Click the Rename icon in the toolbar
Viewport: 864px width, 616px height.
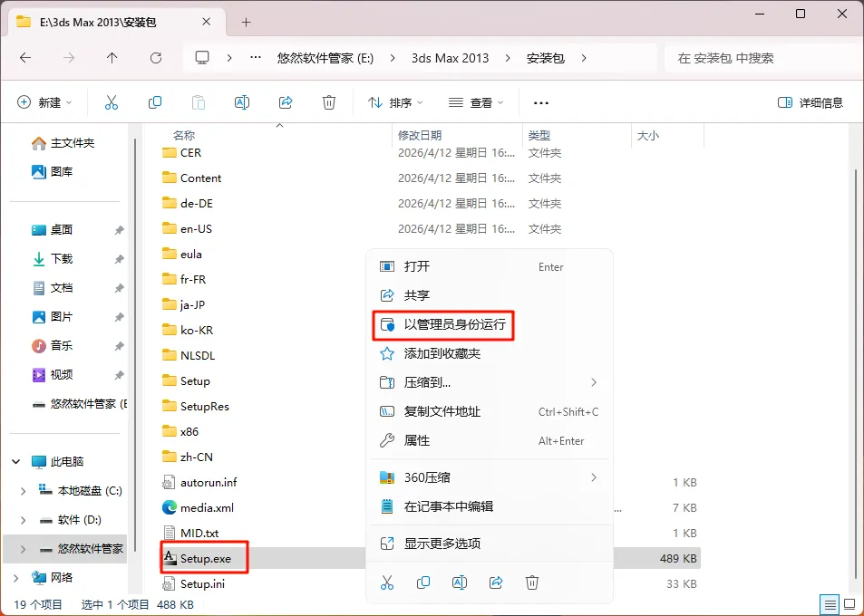click(x=242, y=102)
